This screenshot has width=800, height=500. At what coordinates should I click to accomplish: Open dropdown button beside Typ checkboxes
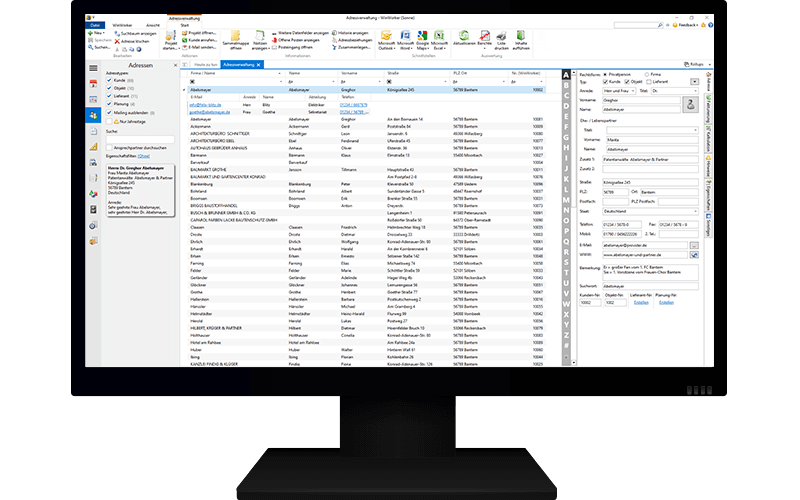(x=694, y=82)
